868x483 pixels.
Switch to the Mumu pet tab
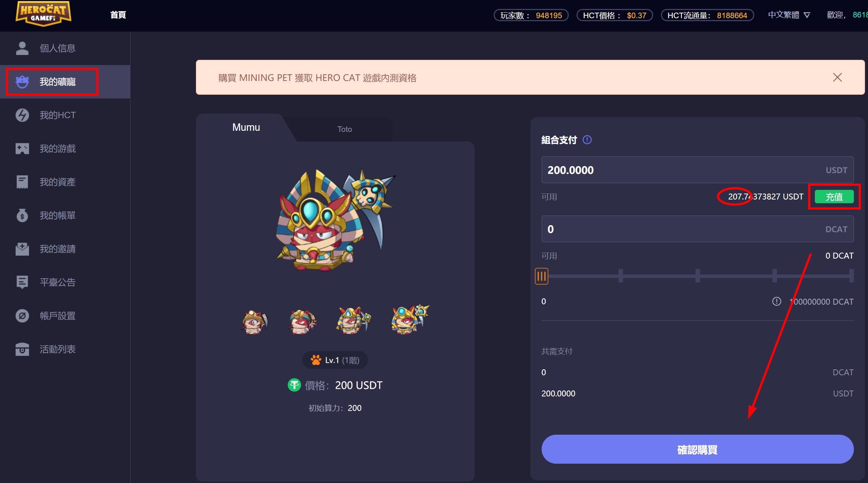[246, 127]
